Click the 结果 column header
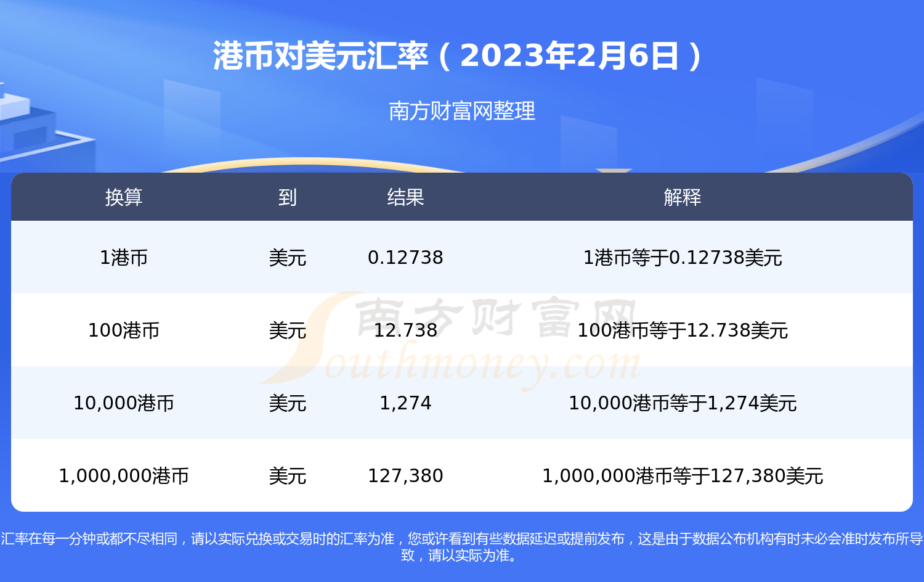The width and height of the screenshot is (924, 582). tap(405, 197)
